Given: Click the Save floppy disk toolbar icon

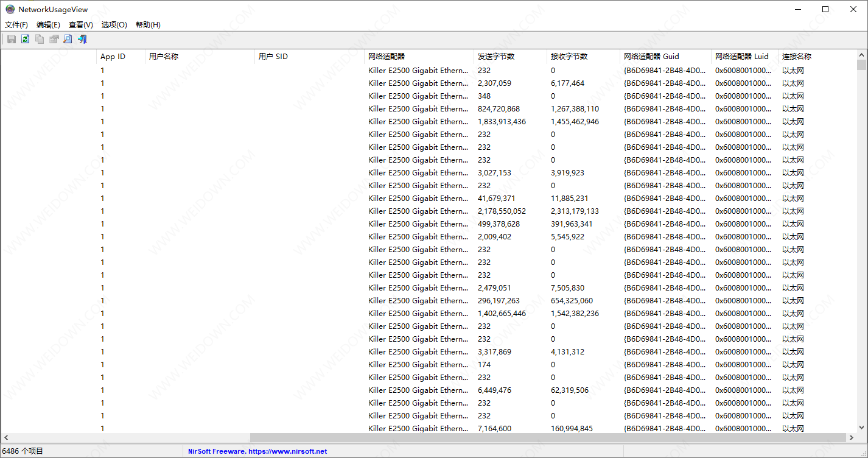Looking at the screenshot, I should click(11, 40).
